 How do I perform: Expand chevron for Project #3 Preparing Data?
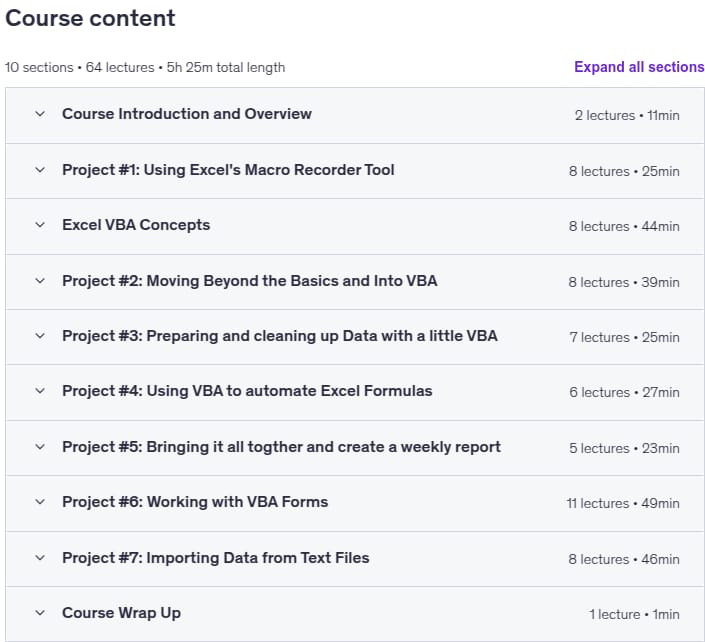pos(40,336)
